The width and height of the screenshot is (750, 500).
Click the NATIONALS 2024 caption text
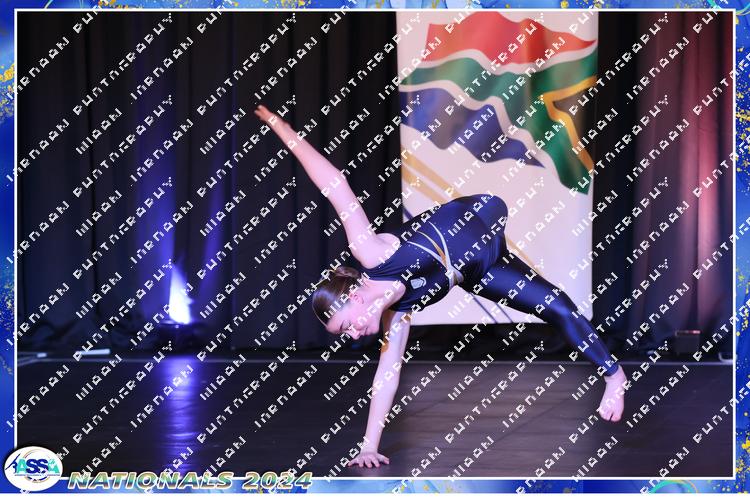pos(190,481)
